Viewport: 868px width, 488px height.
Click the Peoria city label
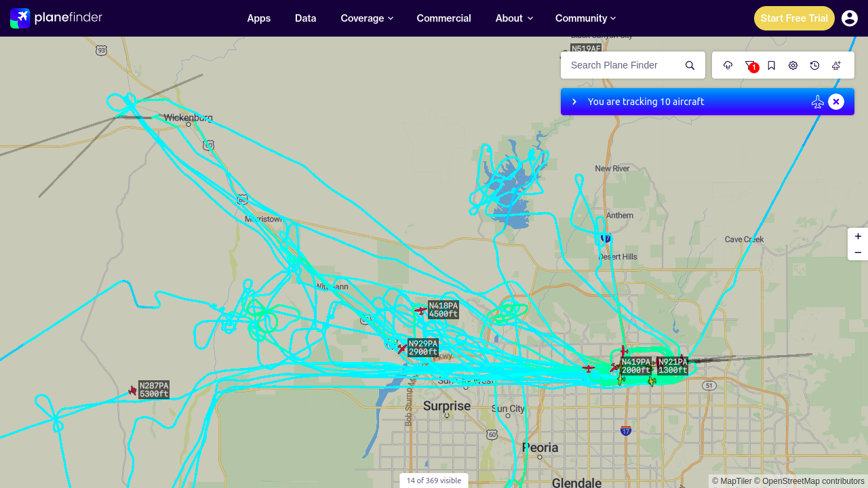click(540, 447)
